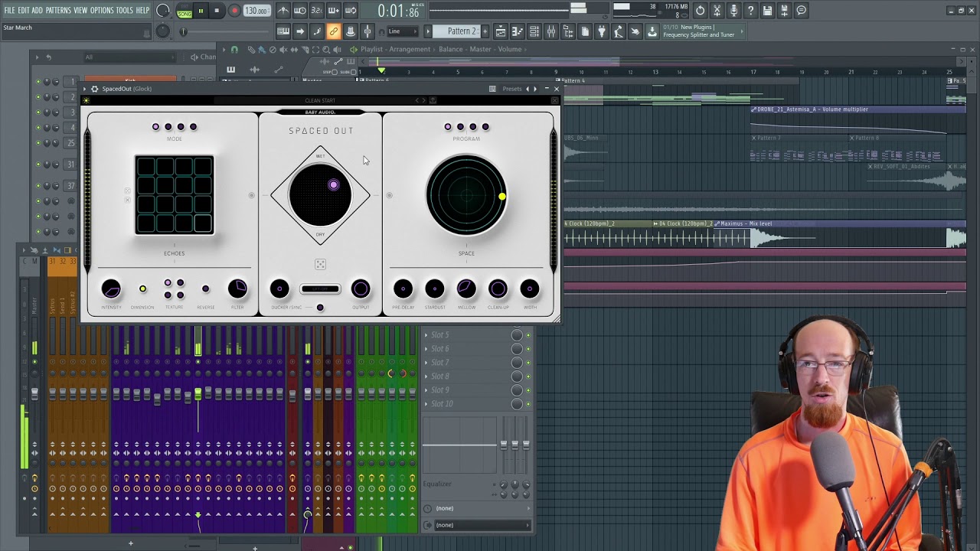Select the Playlist zoom tool icon
The width and height of the screenshot is (980, 551).
click(326, 49)
